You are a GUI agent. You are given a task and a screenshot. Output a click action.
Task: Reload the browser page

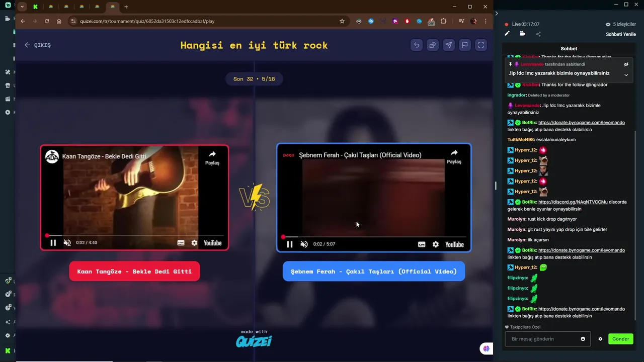47,21
